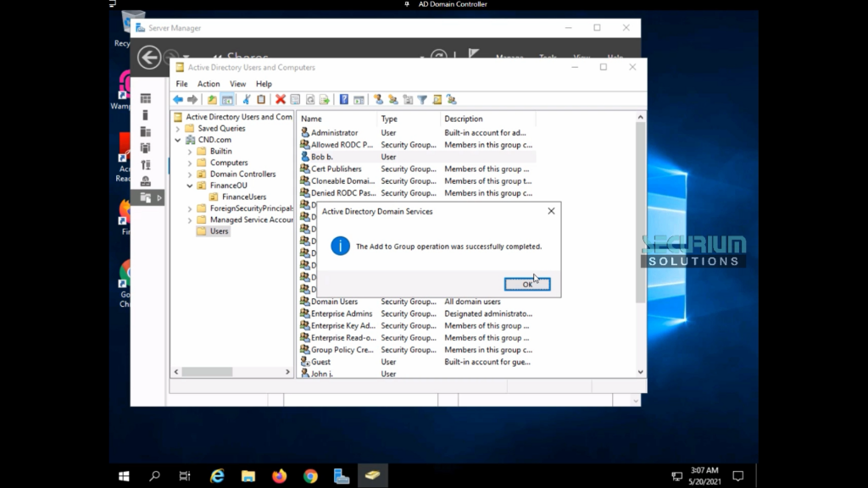Click the list's vertical scrollbar up arrow
This screenshot has height=488, width=868.
point(641,117)
